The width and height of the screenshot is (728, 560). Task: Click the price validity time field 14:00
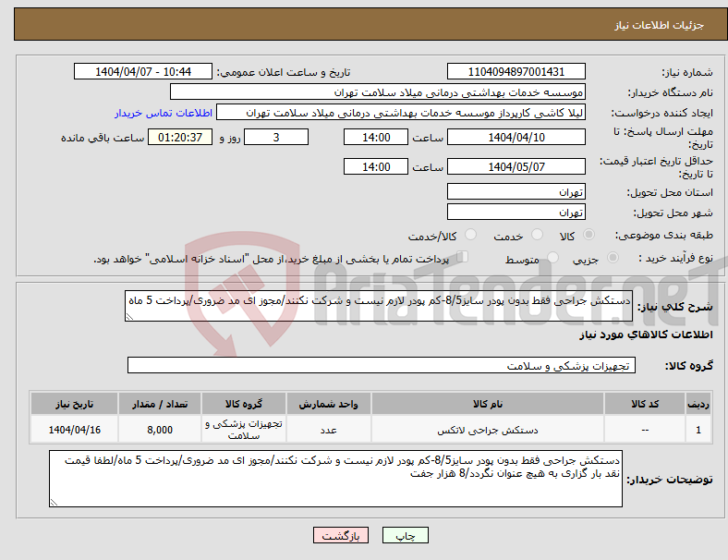click(376, 166)
